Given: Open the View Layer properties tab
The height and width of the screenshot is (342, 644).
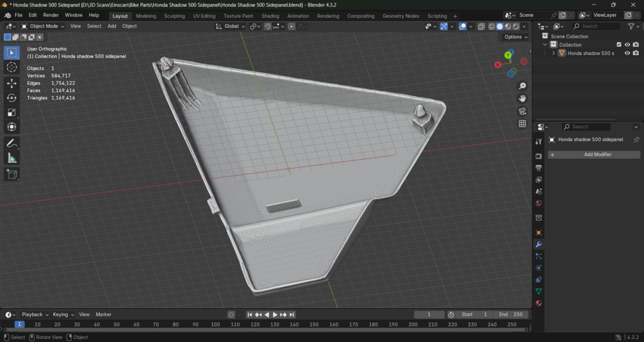Looking at the screenshot, I should point(538,179).
